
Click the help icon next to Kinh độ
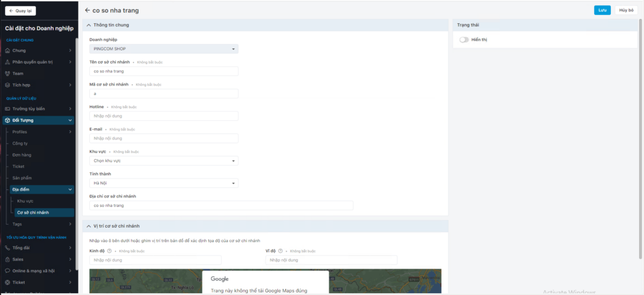[x=109, y=250]
